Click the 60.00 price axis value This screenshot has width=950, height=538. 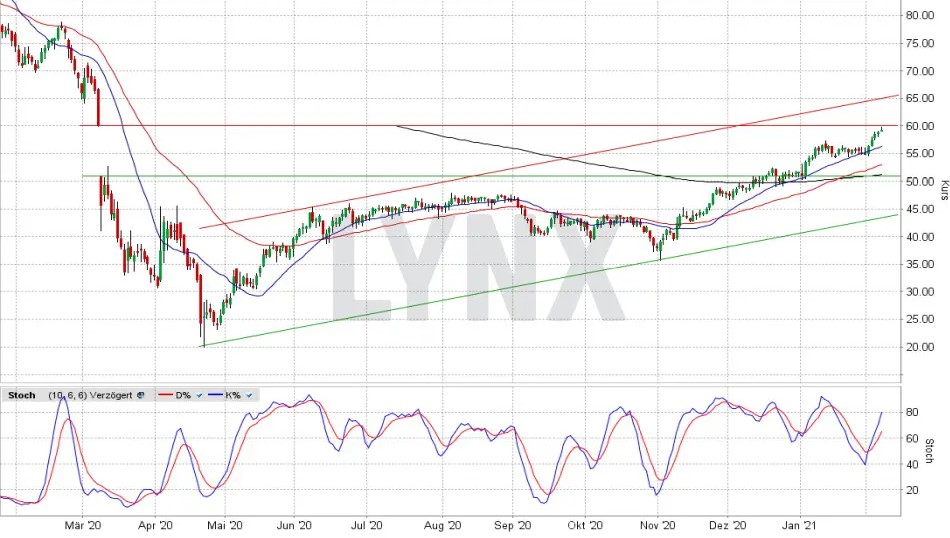coord(919,126)
